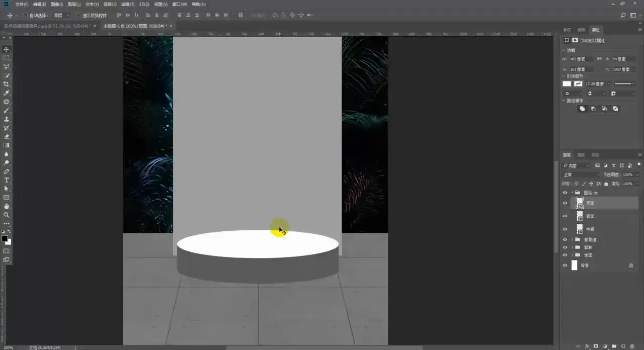The height and width of the screenshot is (350, 644).
Task: Switch to the 属性 panel tab
Action: tap(596, 30)
